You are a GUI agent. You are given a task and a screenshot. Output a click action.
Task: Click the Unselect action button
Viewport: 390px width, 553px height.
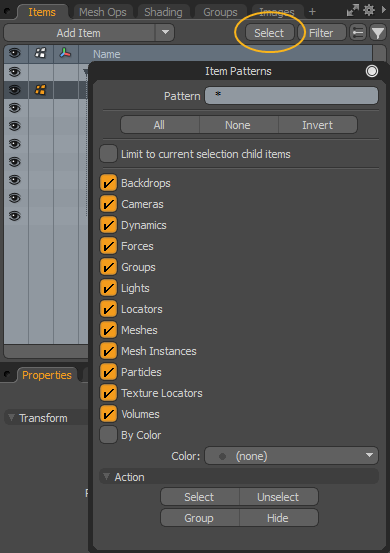pos(279,497)
